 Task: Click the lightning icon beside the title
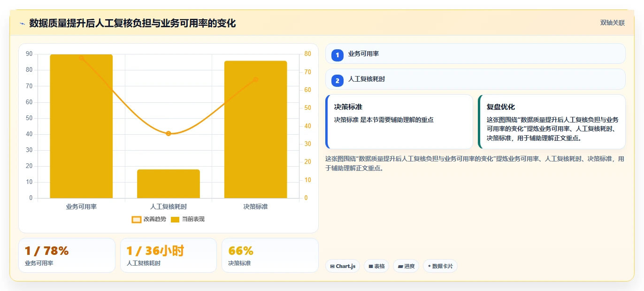pyautogui.click(x=22, y=23)
